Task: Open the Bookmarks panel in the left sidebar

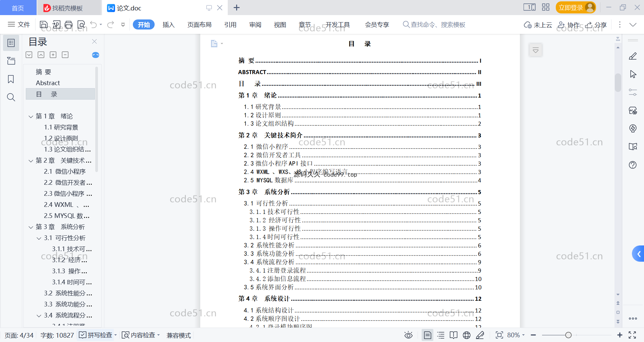Action: click(x=11, y=79)
